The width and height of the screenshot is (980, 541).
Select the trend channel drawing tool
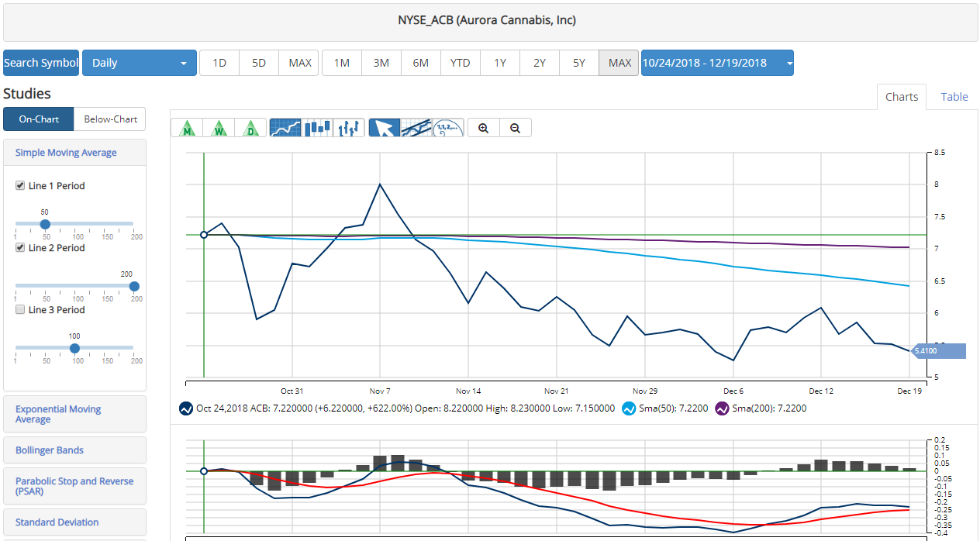416,128
